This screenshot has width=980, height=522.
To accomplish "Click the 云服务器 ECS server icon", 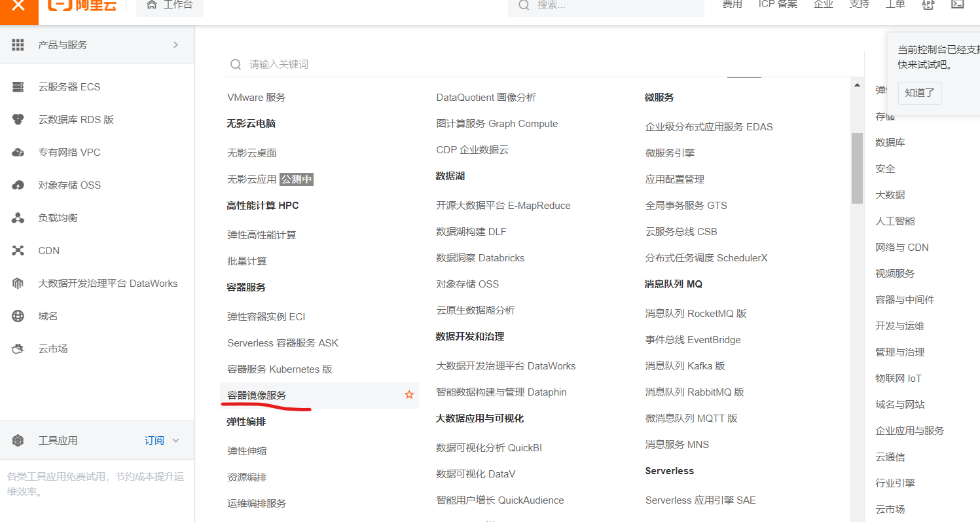I will 18,87.
